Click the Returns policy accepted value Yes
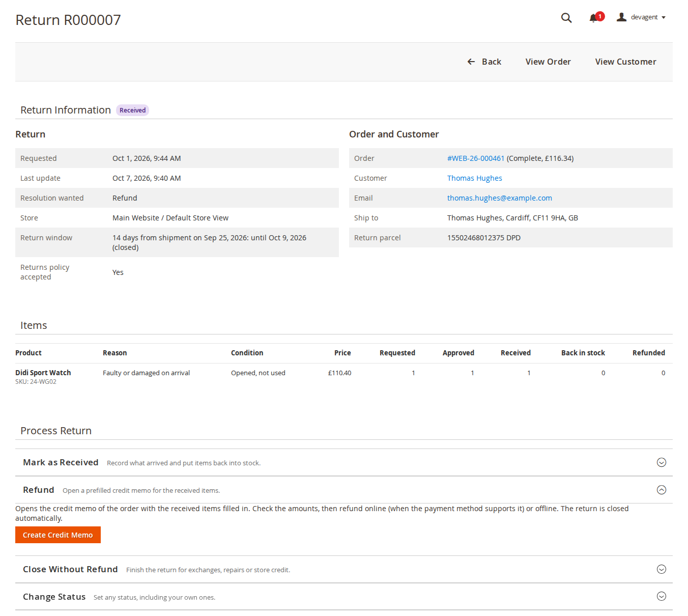This screenshot has height=616, width=688. coord(118,272)
